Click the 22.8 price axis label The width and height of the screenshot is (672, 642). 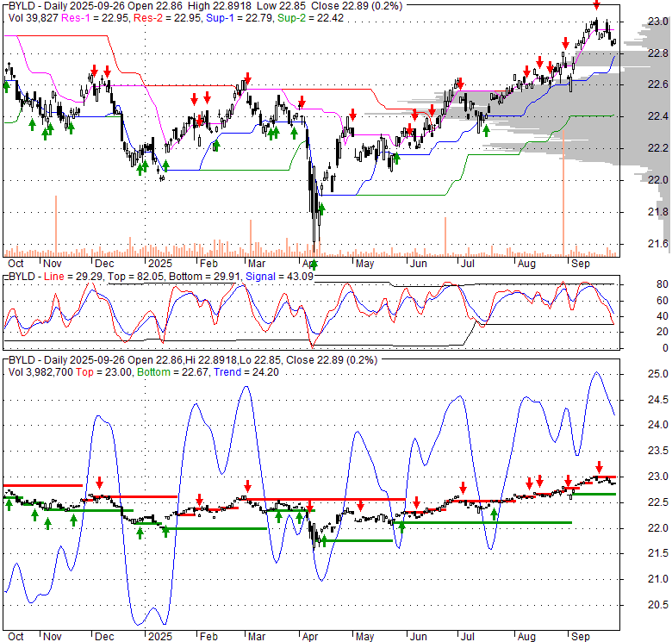coord(657,53)
